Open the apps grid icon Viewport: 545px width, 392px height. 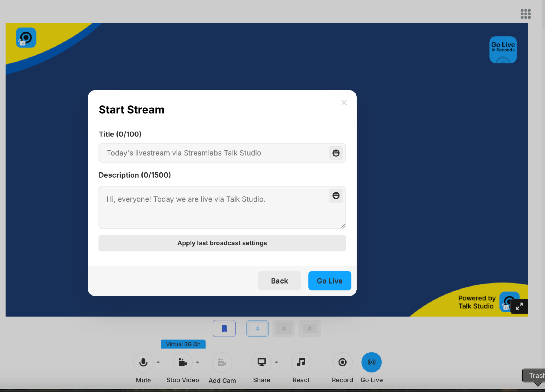(525, 14)
